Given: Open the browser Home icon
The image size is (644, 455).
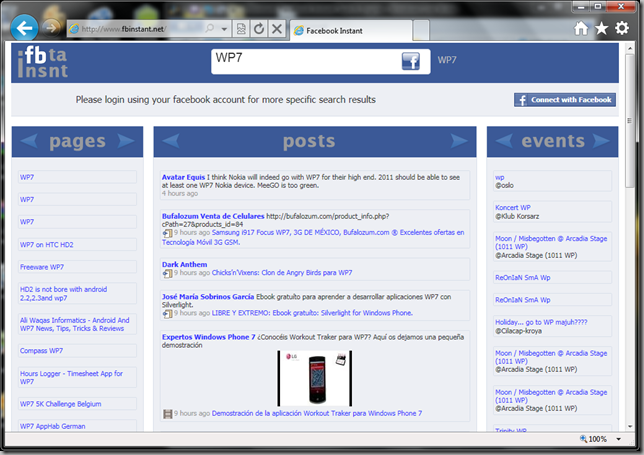Looking at the screenshot, I should click(x=581, y=28).
